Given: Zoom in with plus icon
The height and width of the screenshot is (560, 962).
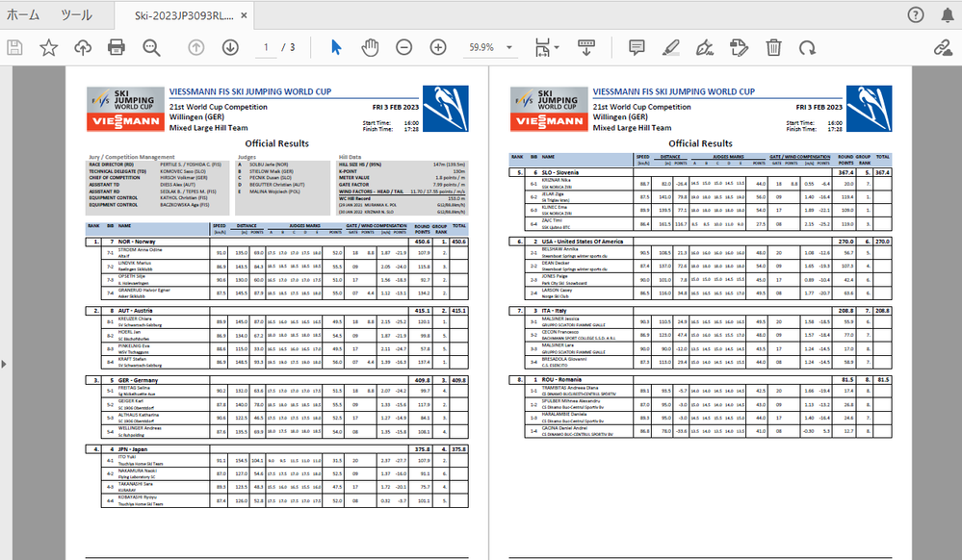Looking at the screenshot, I should [438, 47].
